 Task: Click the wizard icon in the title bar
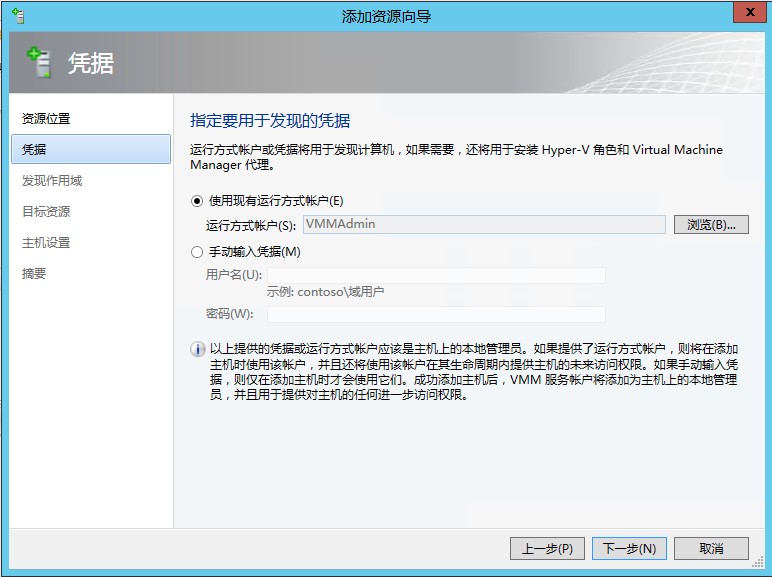pos(18,16)
